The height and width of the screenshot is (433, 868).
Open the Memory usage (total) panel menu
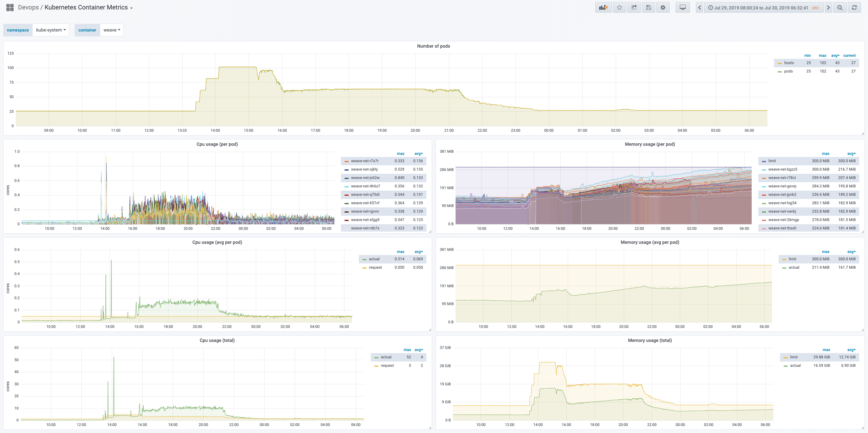[650, 340]
